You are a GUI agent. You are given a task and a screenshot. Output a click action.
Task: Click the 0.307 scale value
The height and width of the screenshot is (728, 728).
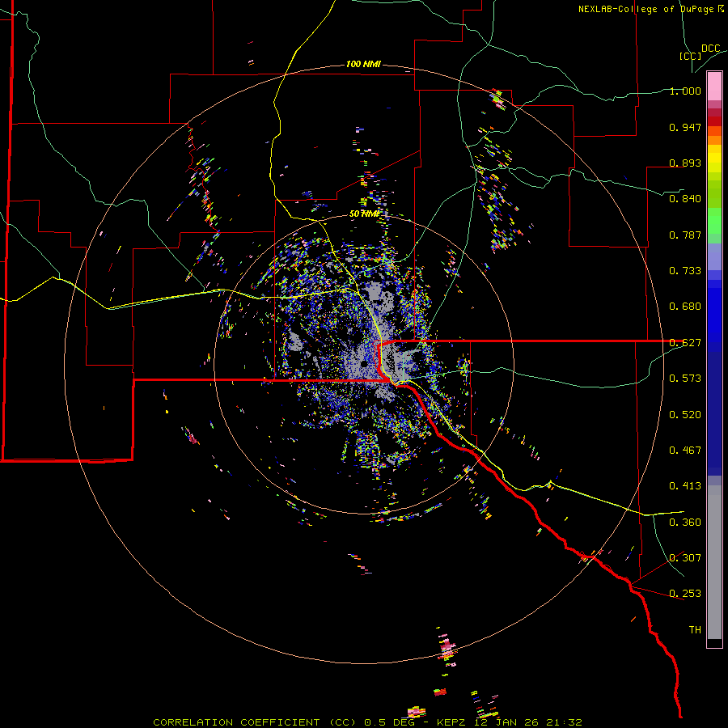685,558
